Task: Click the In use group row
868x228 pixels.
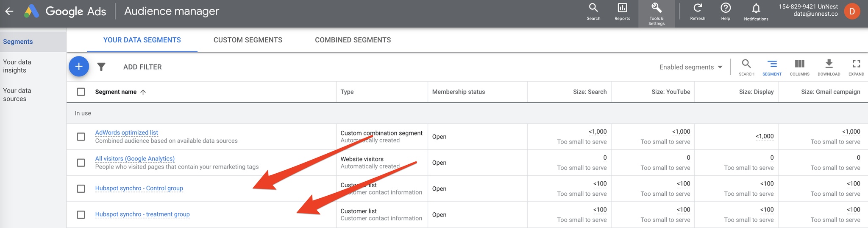Action: 467,113
